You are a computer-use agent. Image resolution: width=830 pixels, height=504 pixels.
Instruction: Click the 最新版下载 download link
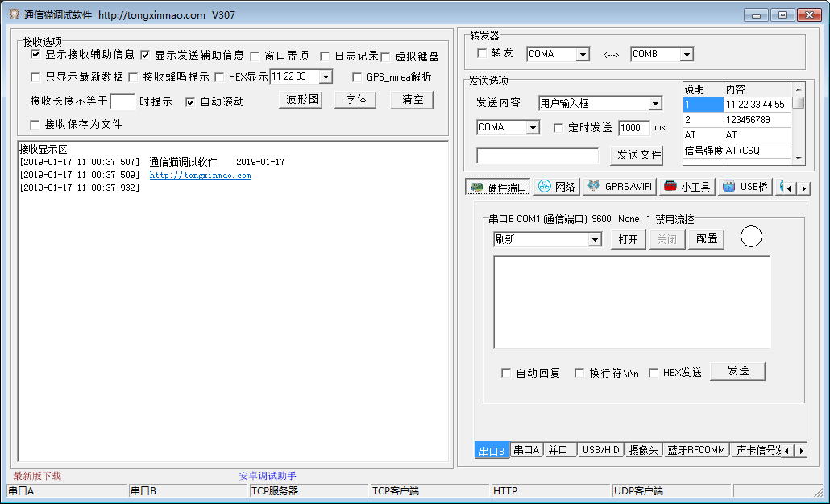point(37,476)
